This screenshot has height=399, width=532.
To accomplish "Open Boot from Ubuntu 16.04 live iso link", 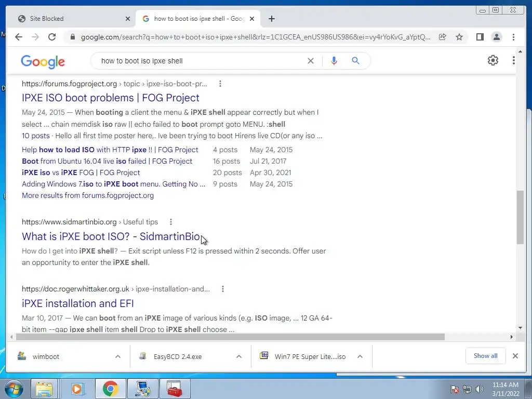I will coord(107,161).
